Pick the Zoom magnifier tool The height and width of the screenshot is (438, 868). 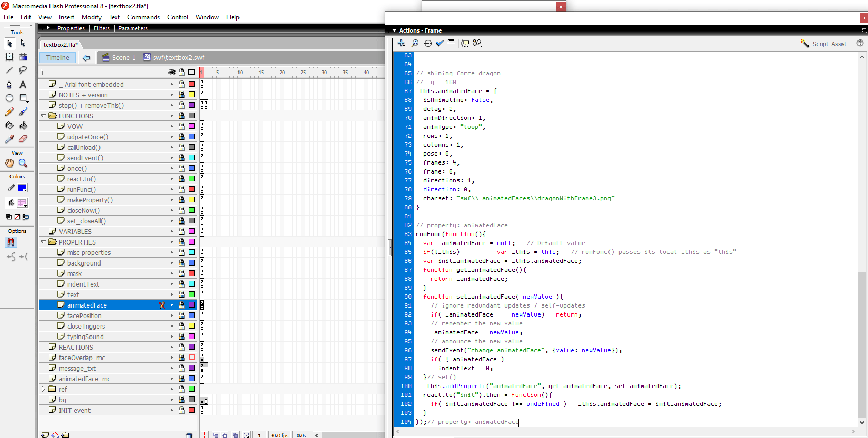coord(23,164)
